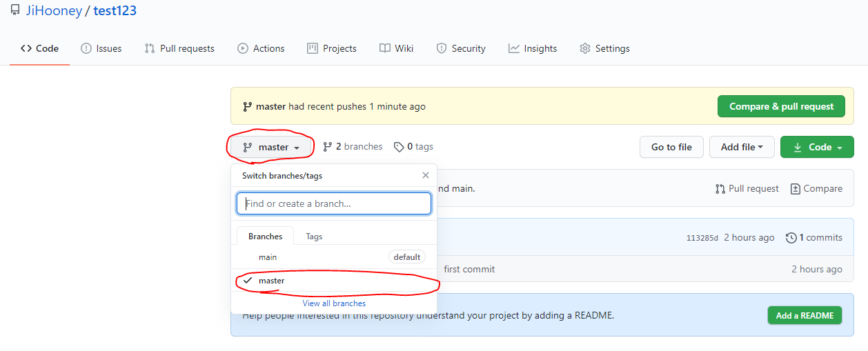This screenshot has width=868, height=351.
Task: Open the Issues tab
Action: click(x=101, y=48)
